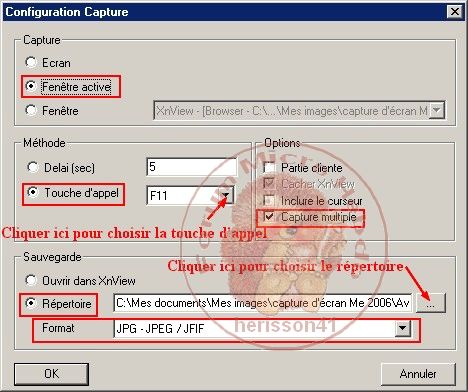The width and height of the screenshot is (468, 392).
Task: Open the F11 hotkey dropdown
Action: [x=226, y=195]
